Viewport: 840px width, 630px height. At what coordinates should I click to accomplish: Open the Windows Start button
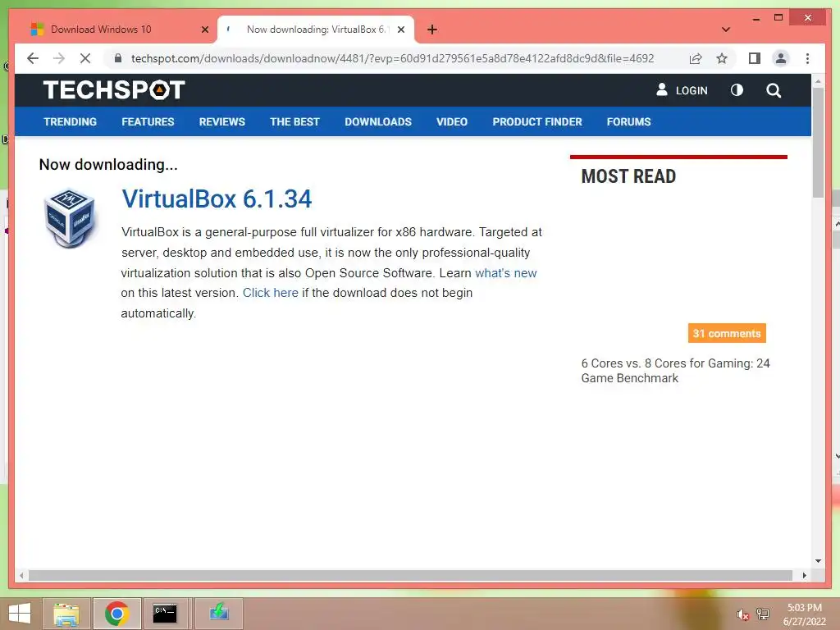tap(20, 614)
